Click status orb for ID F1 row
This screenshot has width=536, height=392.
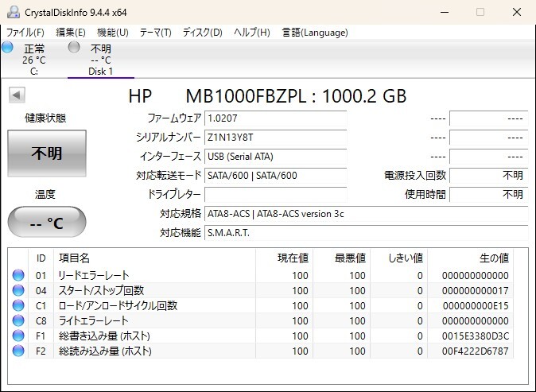pyautogui.click(x=18, y=336)
